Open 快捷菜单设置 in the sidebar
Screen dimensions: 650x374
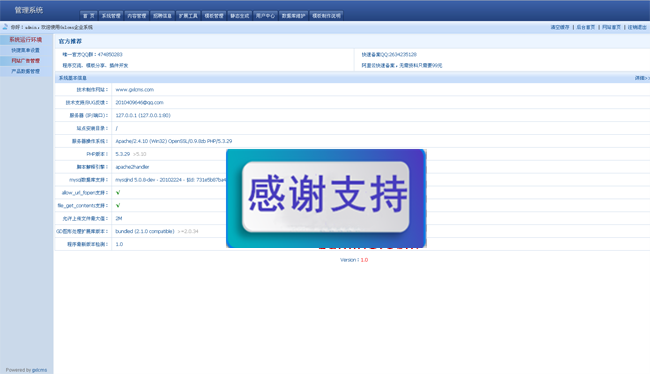(26, 50)
